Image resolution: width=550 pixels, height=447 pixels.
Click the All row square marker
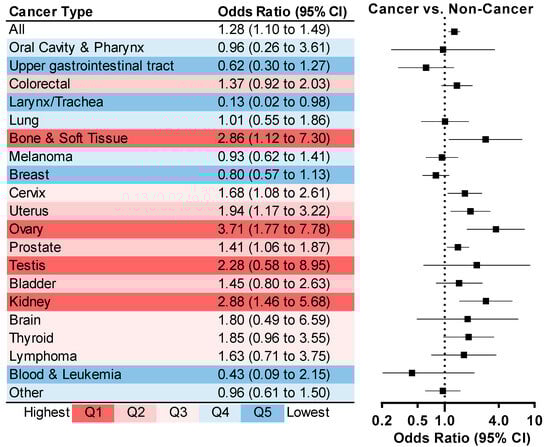click(454, 32)
